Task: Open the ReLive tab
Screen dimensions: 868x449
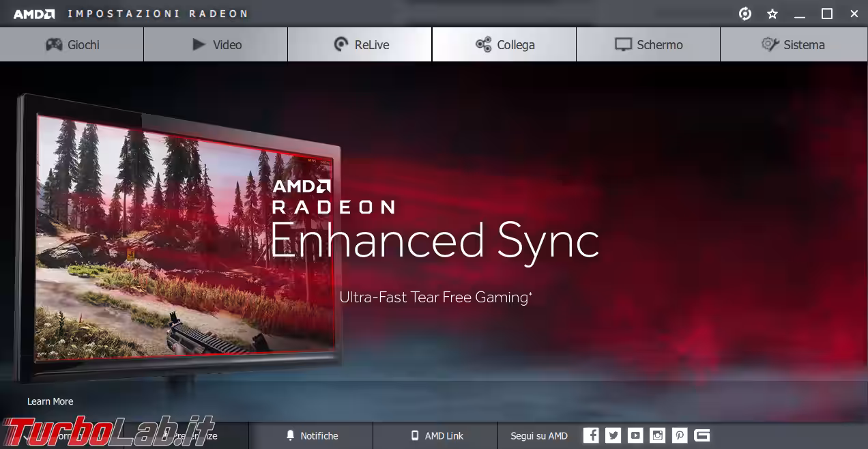Action: pos(360,44)
